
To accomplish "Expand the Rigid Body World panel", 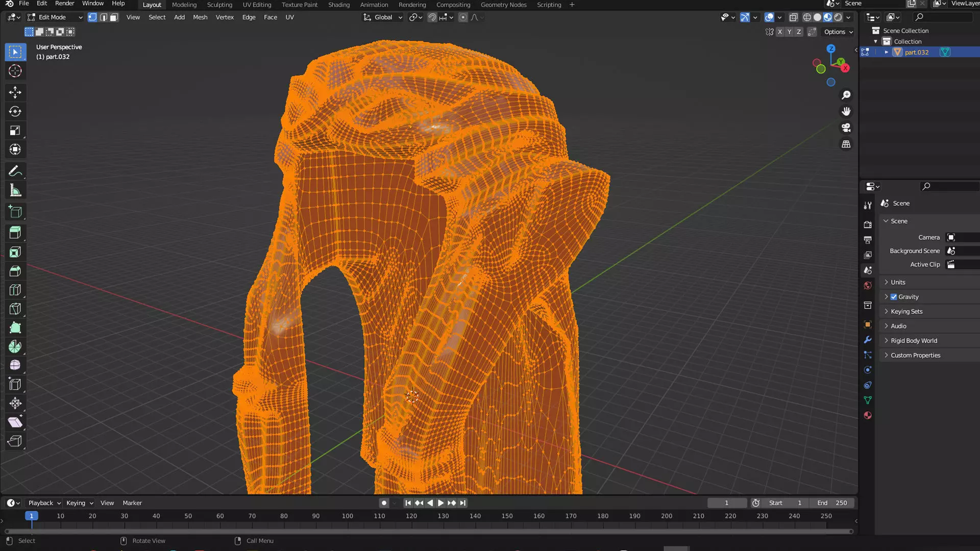I will pos(914,341).
